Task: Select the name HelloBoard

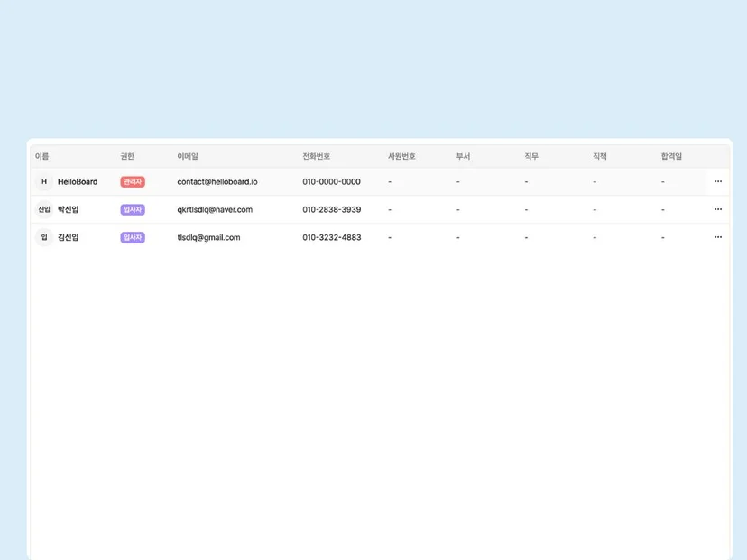Action: coord(78,181)
